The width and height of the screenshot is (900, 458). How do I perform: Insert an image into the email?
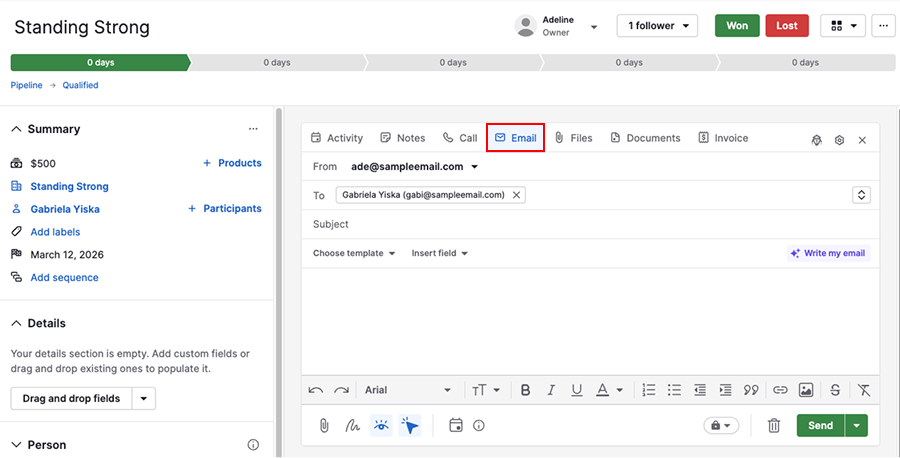(806, 390)
